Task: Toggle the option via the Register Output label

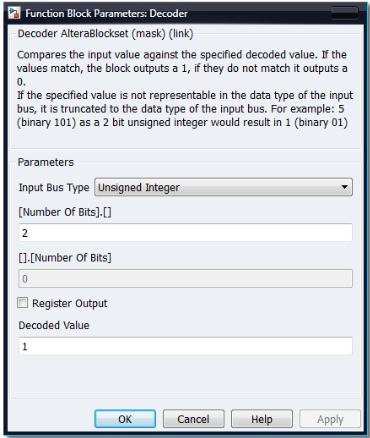Action: tap(70, 303)
